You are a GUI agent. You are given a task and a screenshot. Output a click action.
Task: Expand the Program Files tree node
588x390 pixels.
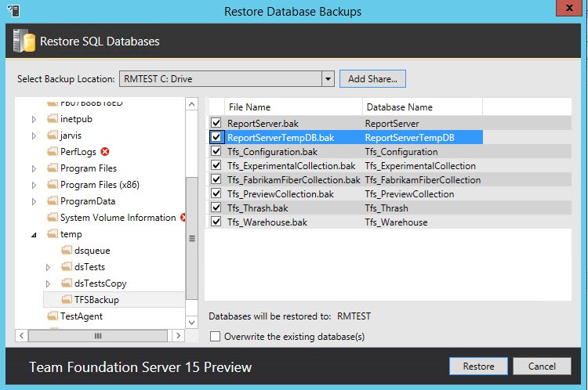coord(34,169)
